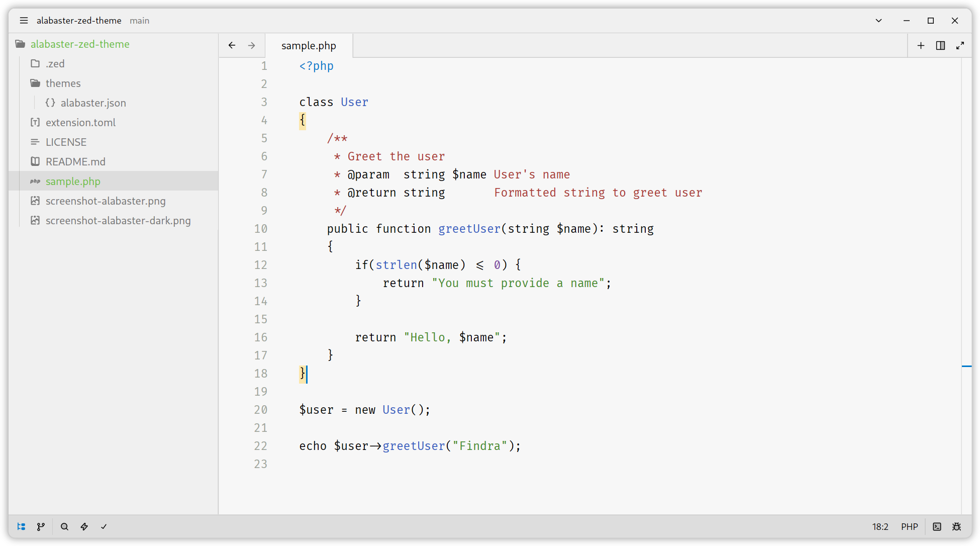This screenshot has width=980, height=546.
Task: Close the Zed window
Action: (954, 21)
